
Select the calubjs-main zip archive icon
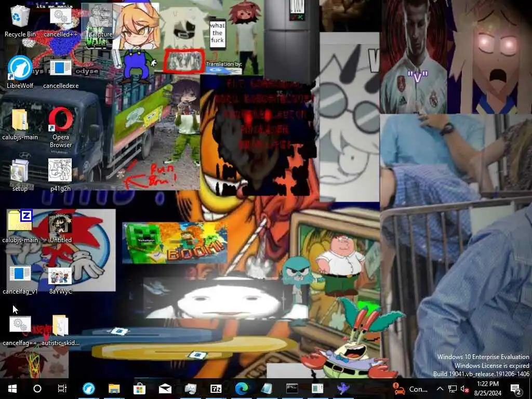pos(20,227)
